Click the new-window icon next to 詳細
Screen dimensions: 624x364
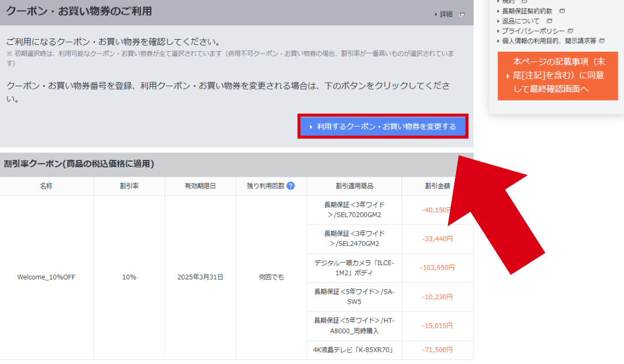point(462,14)
